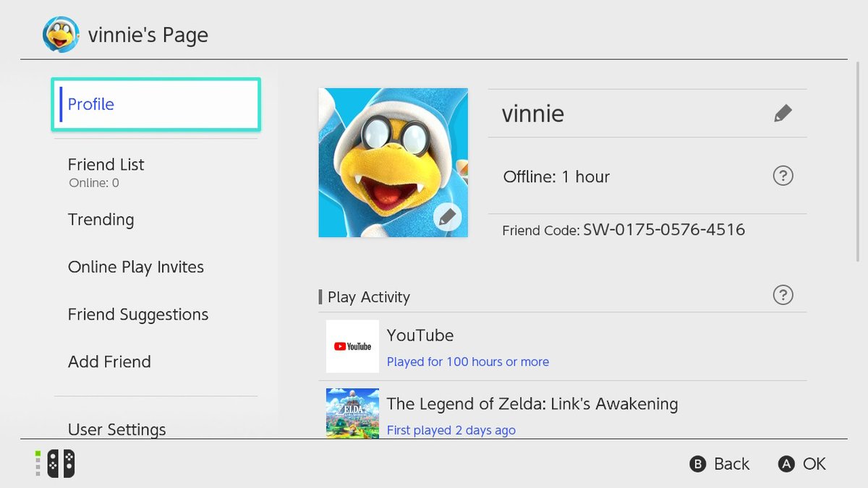Click the Joy-Con controller icon
This screenshot has width=868, height=488.
click(x=61, y=463)
